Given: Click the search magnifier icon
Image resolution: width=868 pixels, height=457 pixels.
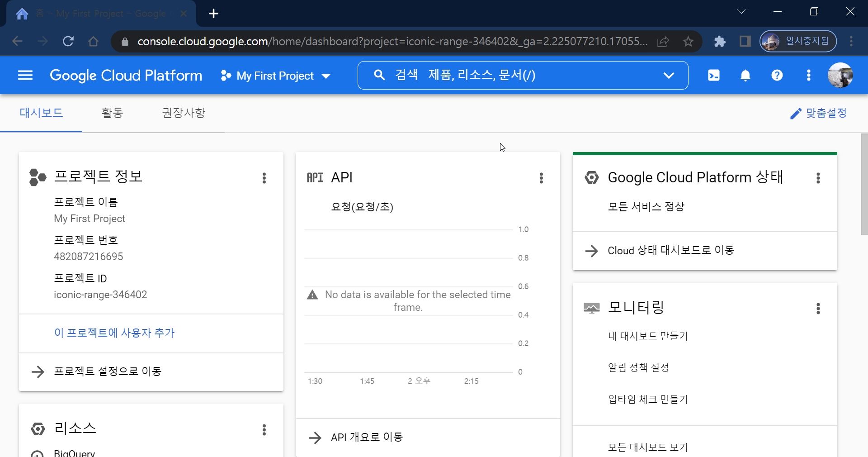Looking at the screenshot, I should (379, 75).
